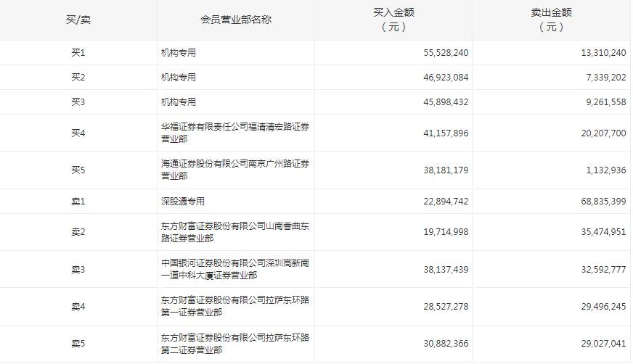Open the 华福证券福清清宏路 branch link
Image resolution: width=633 pixels, height=364 pixels.
234,133
